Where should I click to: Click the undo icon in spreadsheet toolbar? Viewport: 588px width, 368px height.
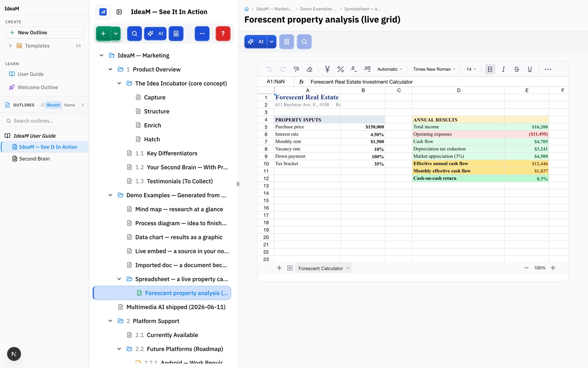(x=269, y=69)
